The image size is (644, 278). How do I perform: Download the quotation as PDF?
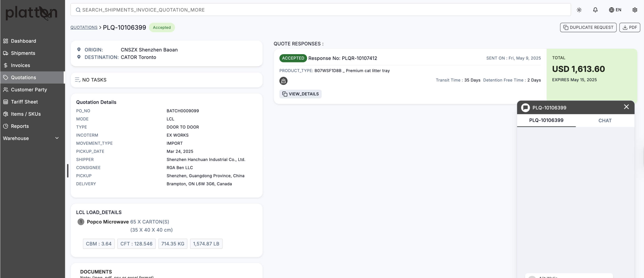click(630, 27)
